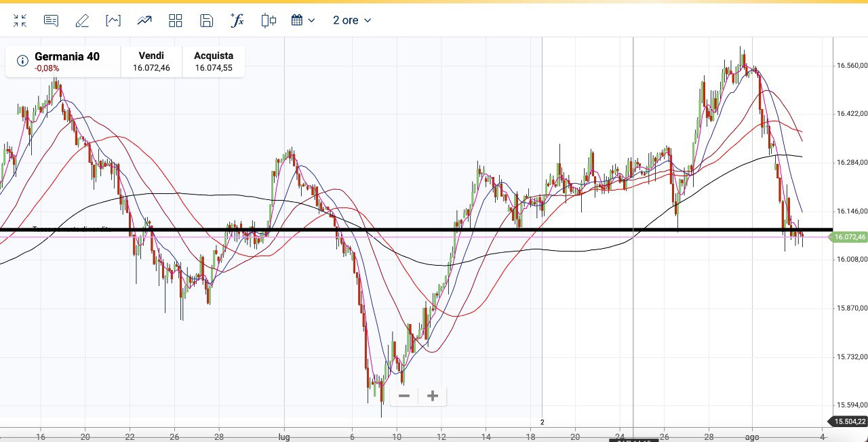
Task: Open the comments/notes icon
Action: coord(51,20)
